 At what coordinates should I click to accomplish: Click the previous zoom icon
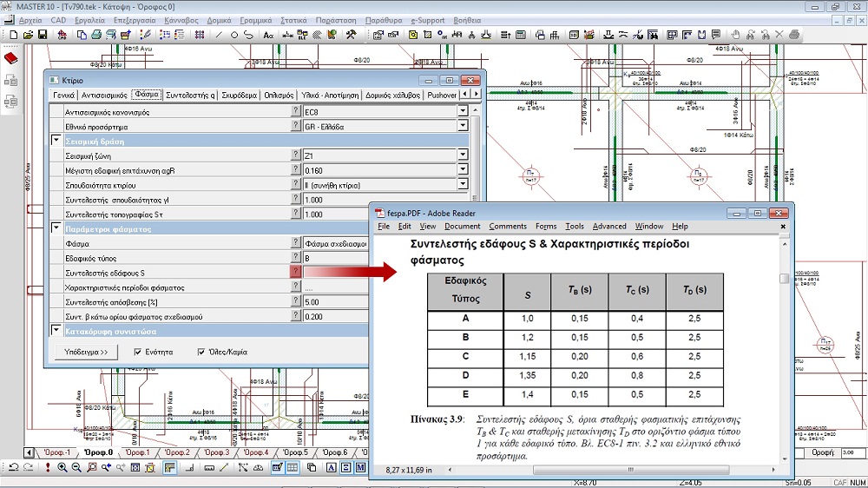click(106, 467)
